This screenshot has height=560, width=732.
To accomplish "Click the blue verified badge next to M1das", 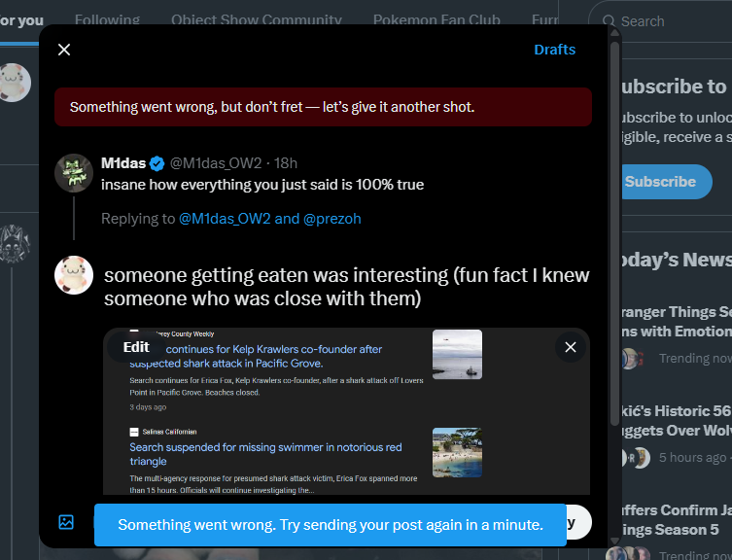I will point(157,163).
